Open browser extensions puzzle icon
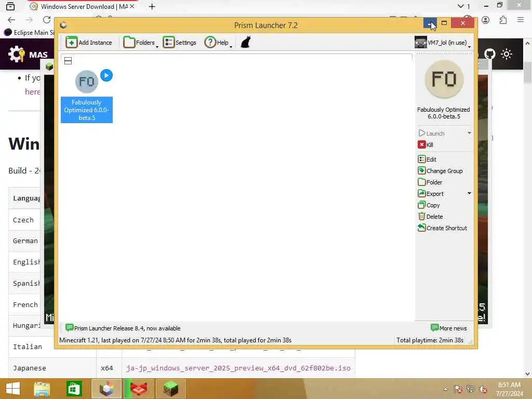 click(503, 20)
